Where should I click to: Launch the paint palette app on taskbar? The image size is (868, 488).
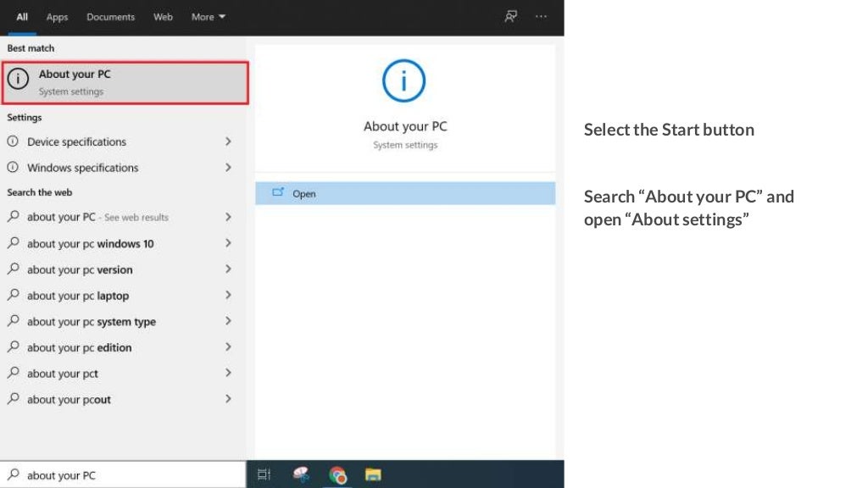tap(301, 474)
